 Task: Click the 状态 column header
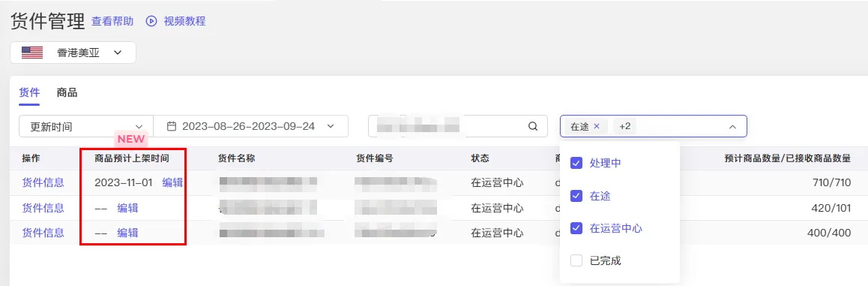click(x=480, y=158)
